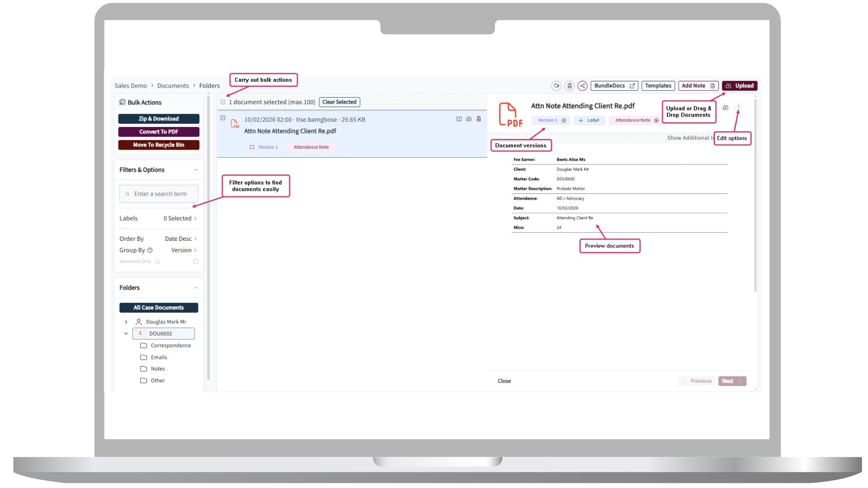Image resolution: width=868 pixels, height=488 pixels.
Task: Open the Notes folder
Action: pos(153,369)
